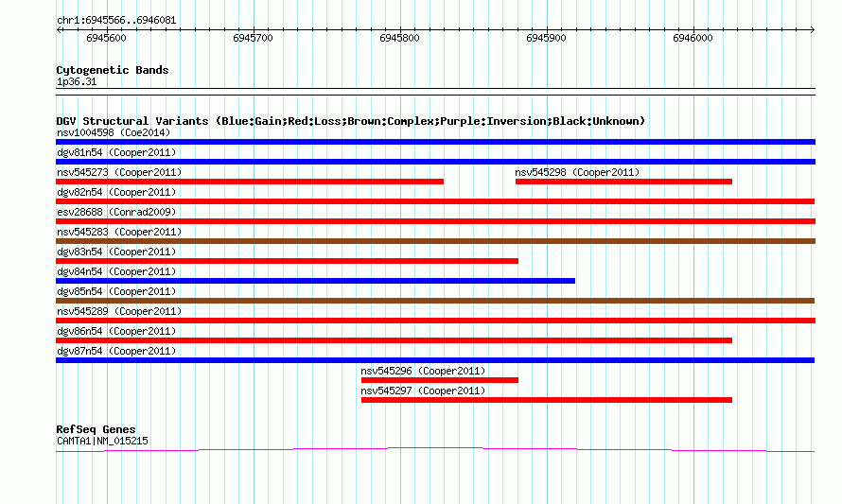Click the esv28688 (Conrad2009) red variant bar
This screenshot has width=842, height=504.
pyautogui.click(x=435, y=221)
